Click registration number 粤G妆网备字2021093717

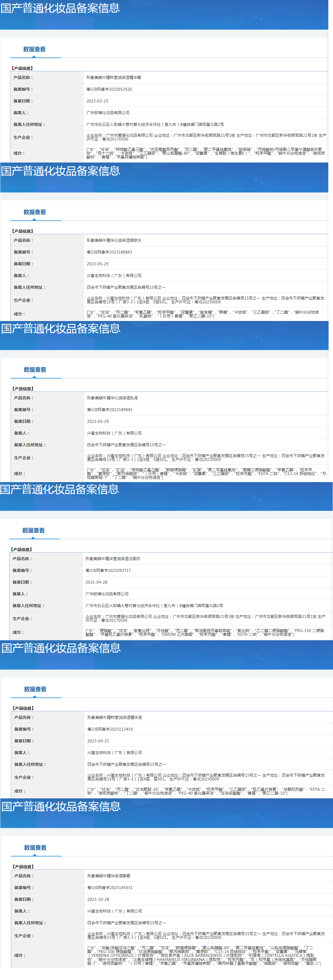[x=108, y=570]
